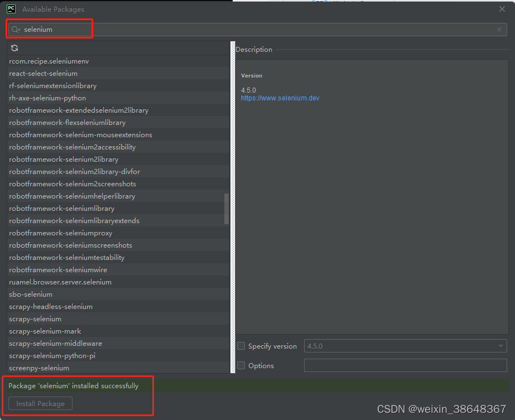This screenshot has height=420, width=515.
Task: Click the installed successfully status message
Action: coord(73,386)
